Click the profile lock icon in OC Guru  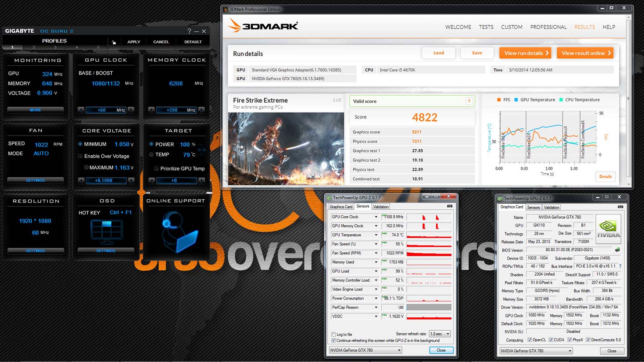point(114,42)
